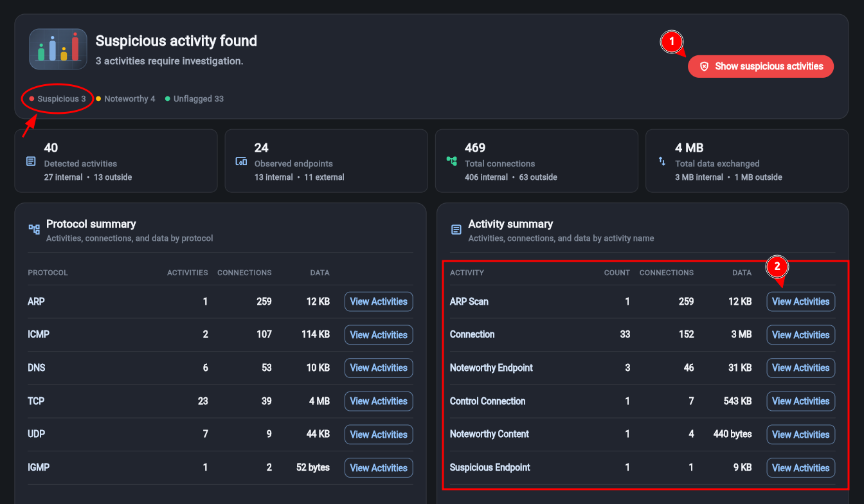Image resolution: width=864 pixels, height=504 pixels.
Task: Click the Total data exchanged arrows icon
Action: [x=662, y=161]
